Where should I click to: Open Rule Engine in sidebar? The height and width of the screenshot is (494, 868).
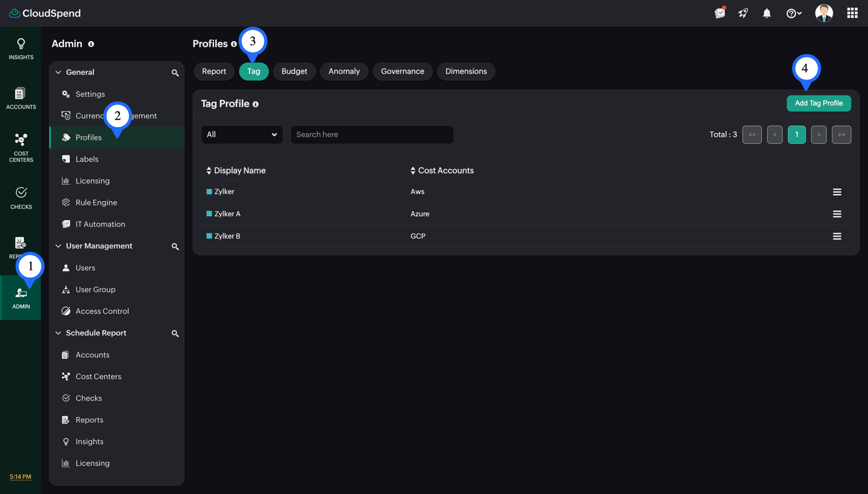(x=117, y=202)
